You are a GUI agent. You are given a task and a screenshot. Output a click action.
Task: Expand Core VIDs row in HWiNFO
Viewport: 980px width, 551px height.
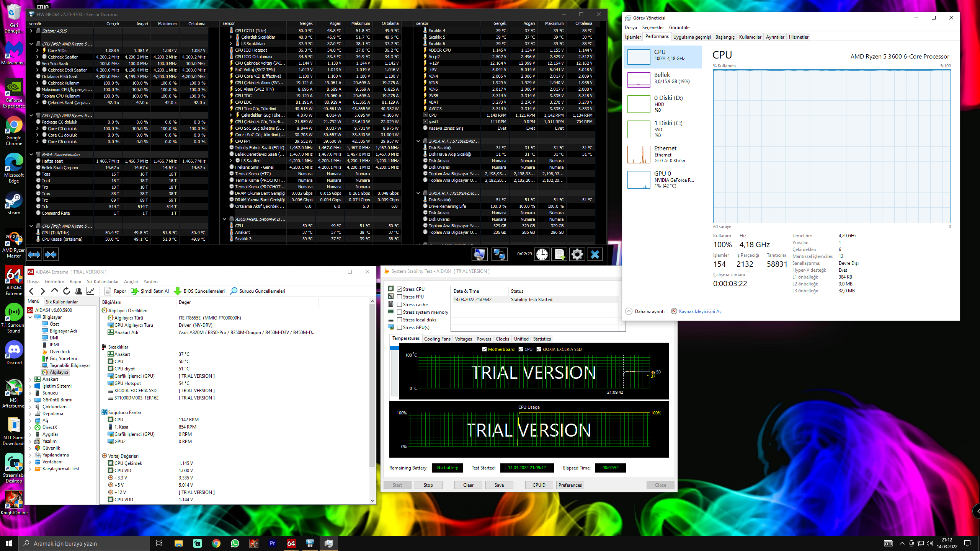click(38, 51)
